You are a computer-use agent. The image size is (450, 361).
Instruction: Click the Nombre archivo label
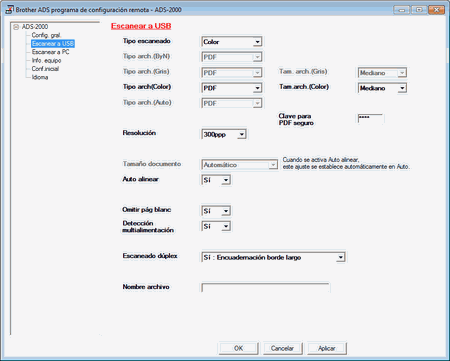146,287
